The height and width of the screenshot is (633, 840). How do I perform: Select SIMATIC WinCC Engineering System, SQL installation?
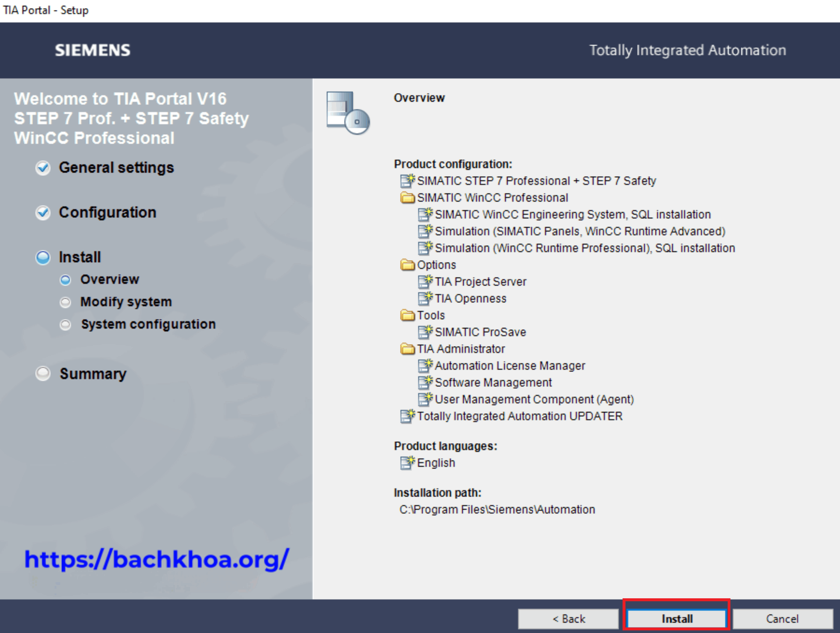coord(573,215)
